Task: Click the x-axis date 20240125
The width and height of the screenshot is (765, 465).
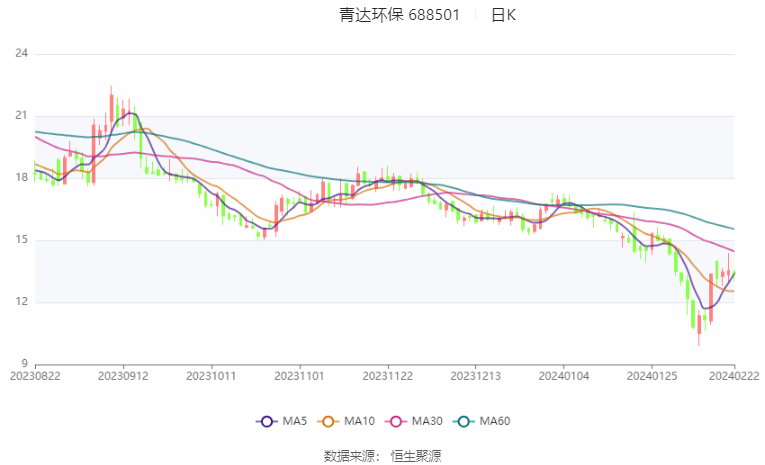Action: click(652, 376)
